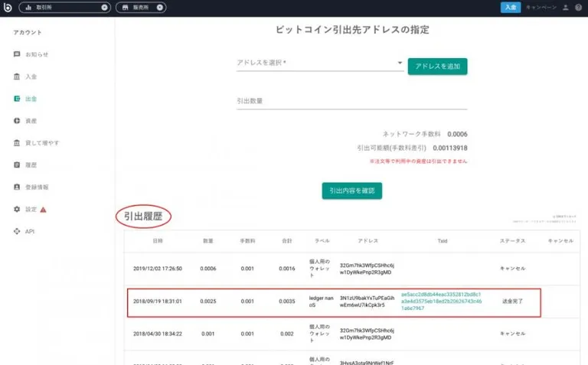The width and height of the screenshot is (588, 365).
Task: Click the Txid column header
Action: pos(443,241)
